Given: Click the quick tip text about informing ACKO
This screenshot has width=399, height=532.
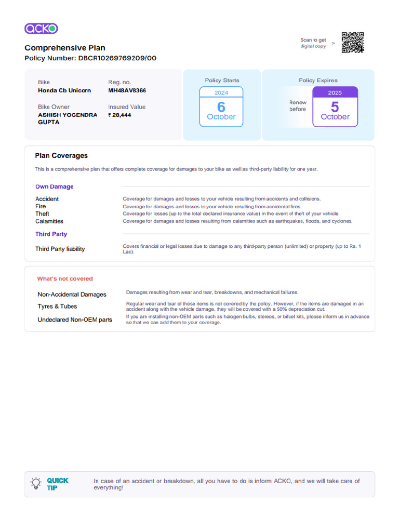Looking at the screenshot, I should coord(227,484).
